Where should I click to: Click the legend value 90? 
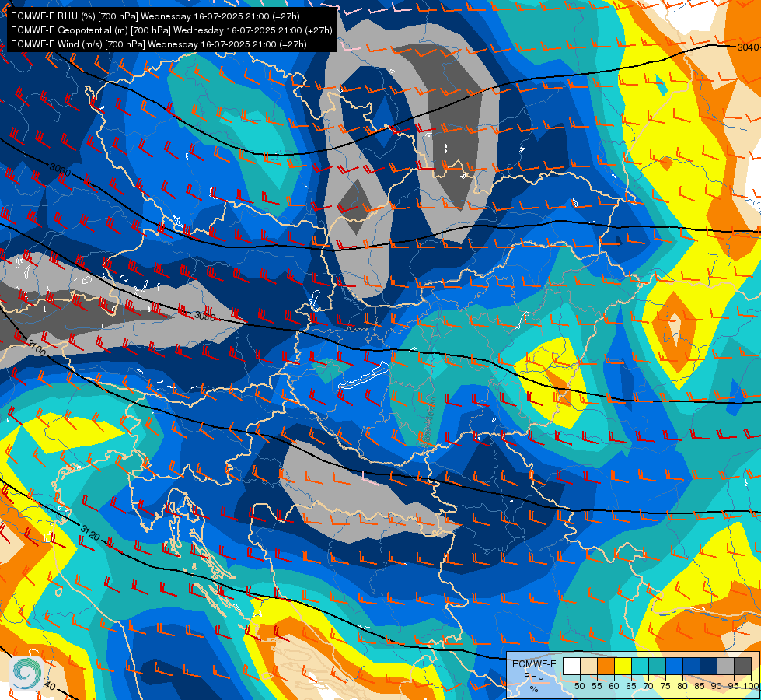pos(717,686)
